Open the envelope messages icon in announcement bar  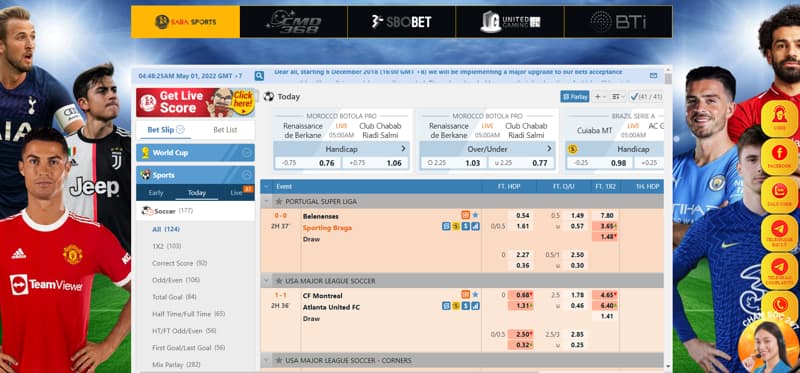(653, 76)
